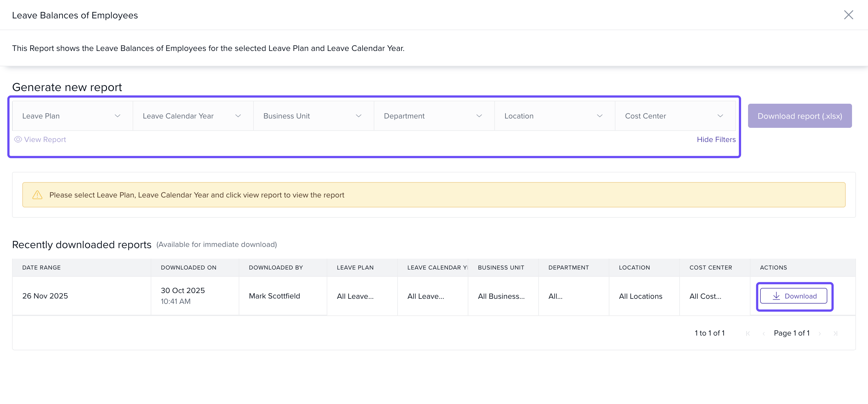The image size is (868, 404).
Task: Close the Leave Balances dialog
Action: (848, 15)
